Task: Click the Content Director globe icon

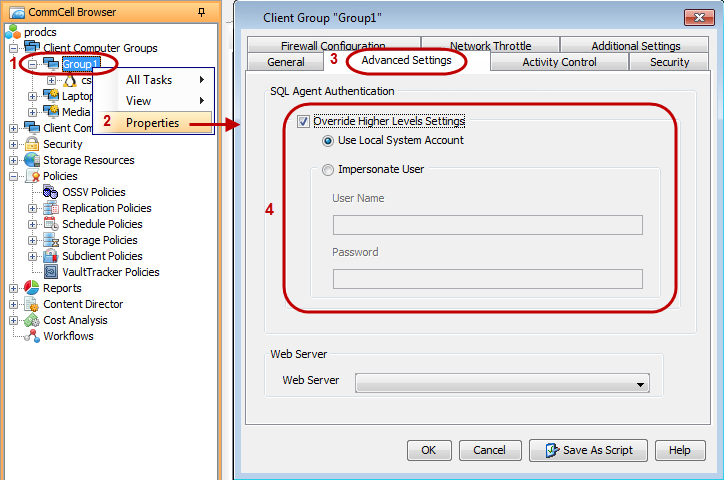Action: point(32,304)
